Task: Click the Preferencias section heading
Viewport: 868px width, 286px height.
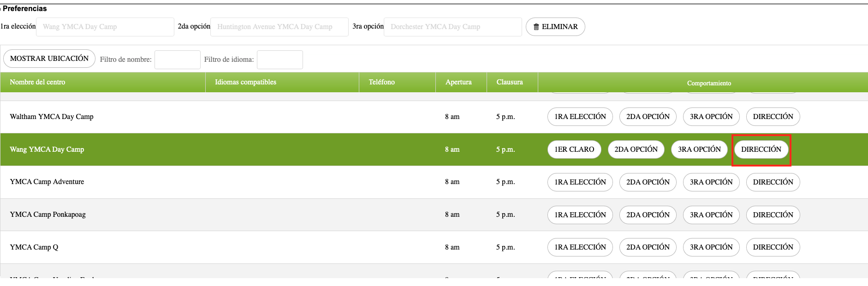Action: coord(25,8)
